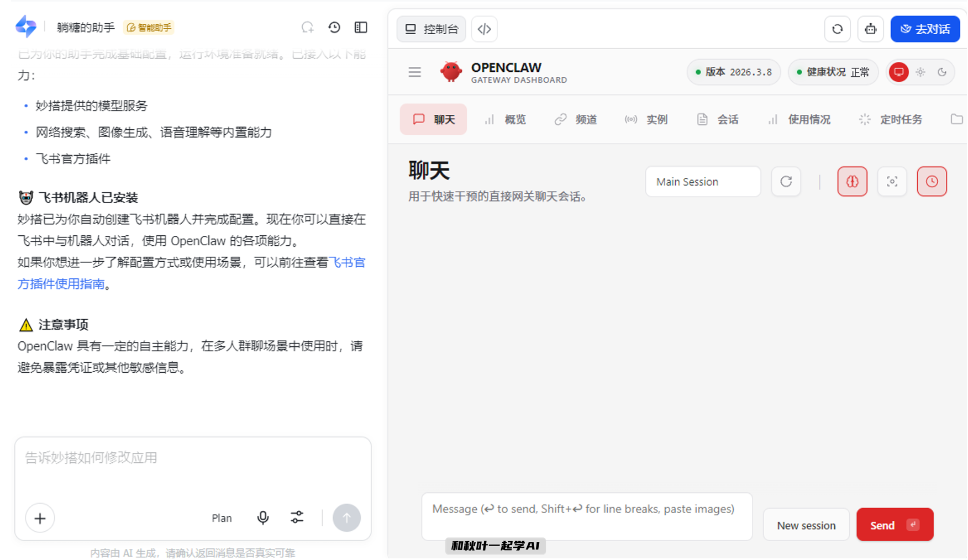Open the 实例 tab
The width and height of the screenshot is (968, 560).
click(646, 119)
